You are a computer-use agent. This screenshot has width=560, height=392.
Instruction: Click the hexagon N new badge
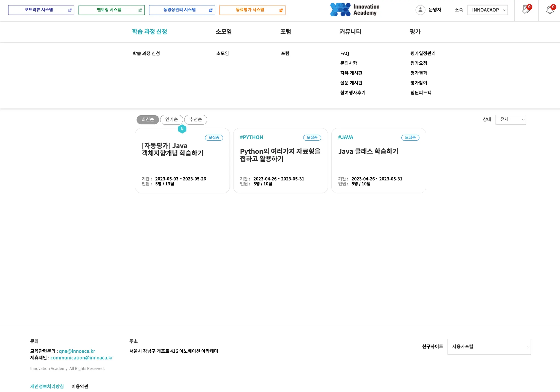point(182,129)
